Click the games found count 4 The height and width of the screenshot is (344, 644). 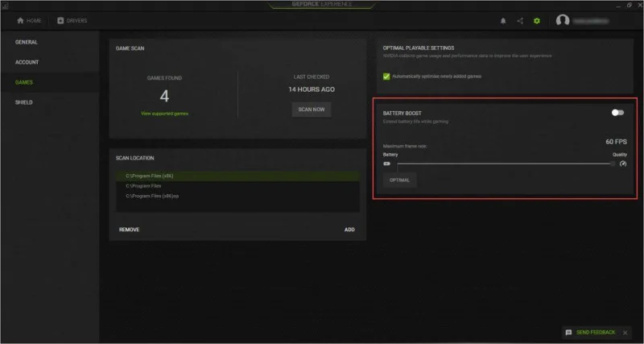coord(164,96)
